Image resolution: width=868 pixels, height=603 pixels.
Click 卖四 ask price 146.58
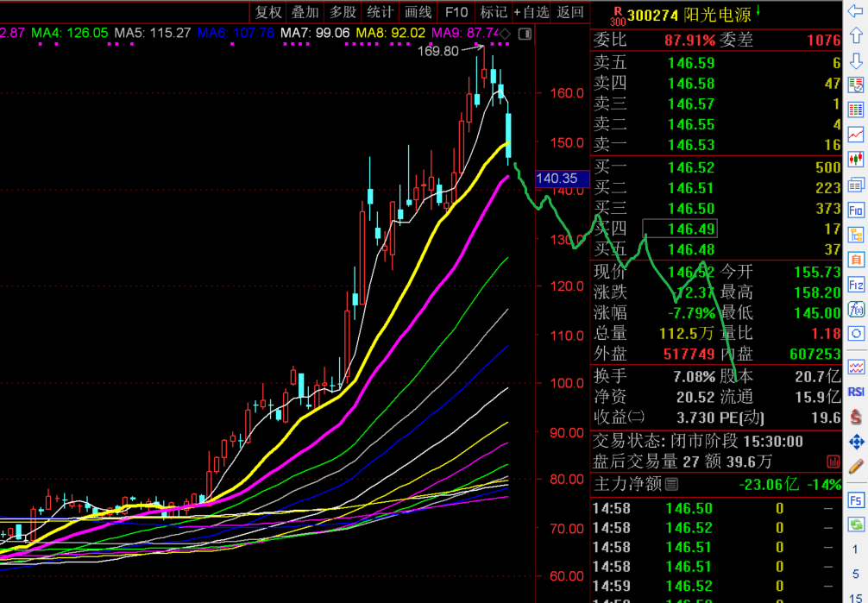click(x=691, y=84)
